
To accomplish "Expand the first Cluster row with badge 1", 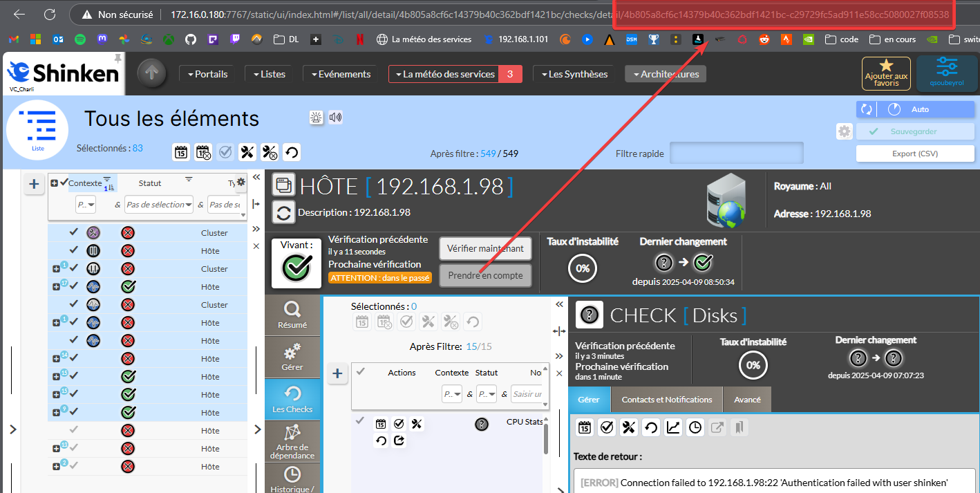I will click(x=55, y=269).
